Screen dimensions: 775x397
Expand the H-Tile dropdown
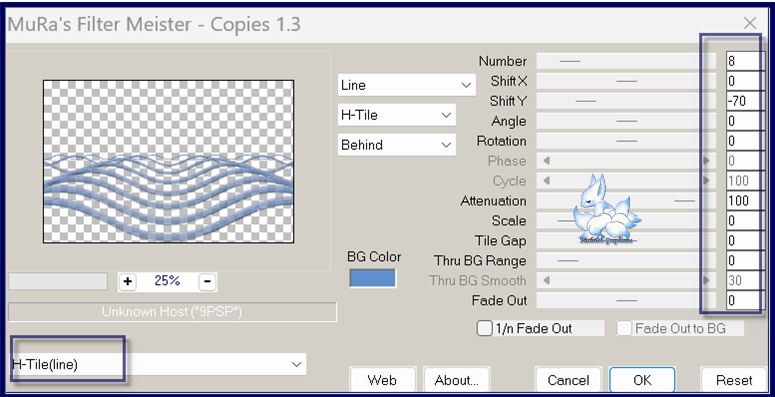pos(396,115)
